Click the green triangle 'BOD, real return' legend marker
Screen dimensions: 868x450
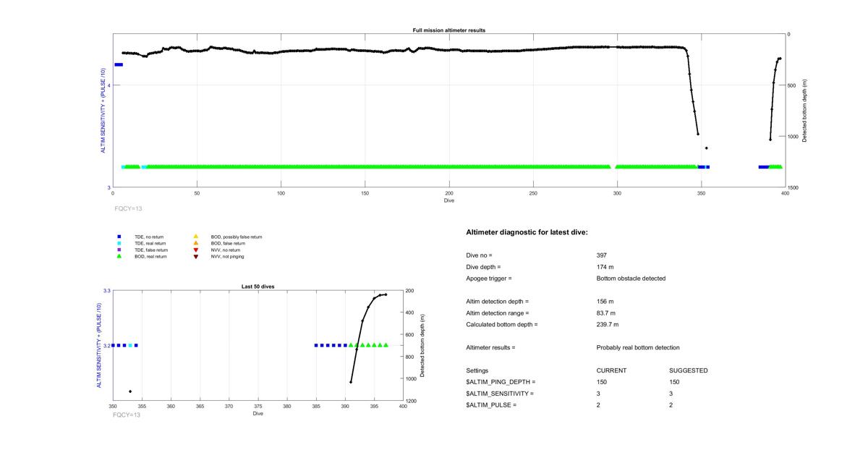click(119, 256)
